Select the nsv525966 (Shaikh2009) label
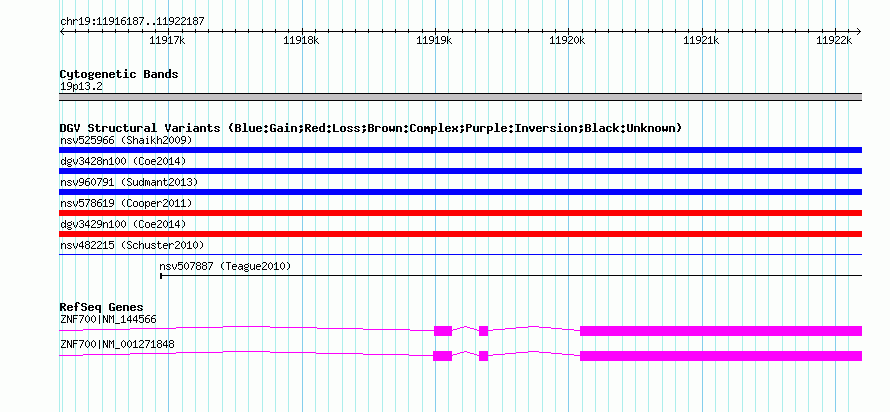Screen dimensions: 890x412 [x=126, y=140]
